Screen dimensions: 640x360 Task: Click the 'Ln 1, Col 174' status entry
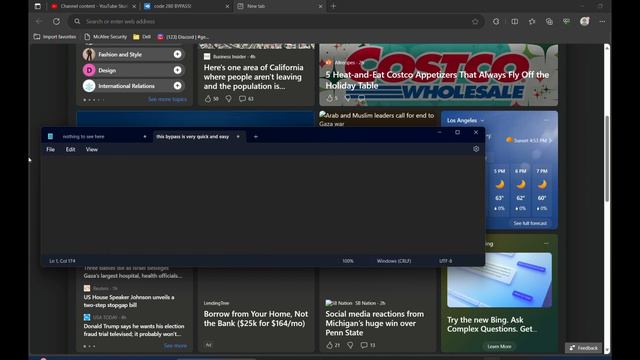[62, 261]
